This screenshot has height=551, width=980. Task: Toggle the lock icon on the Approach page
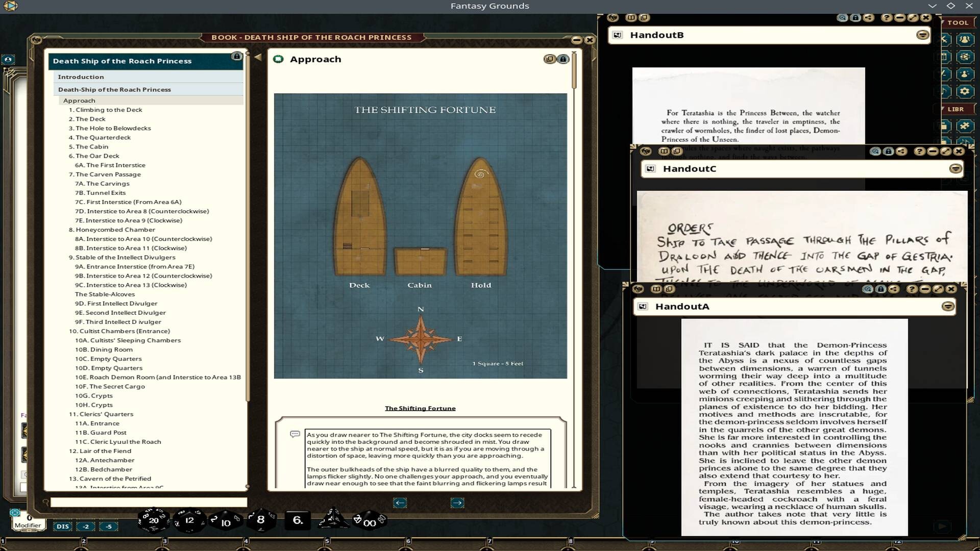[x=563, y=59]
